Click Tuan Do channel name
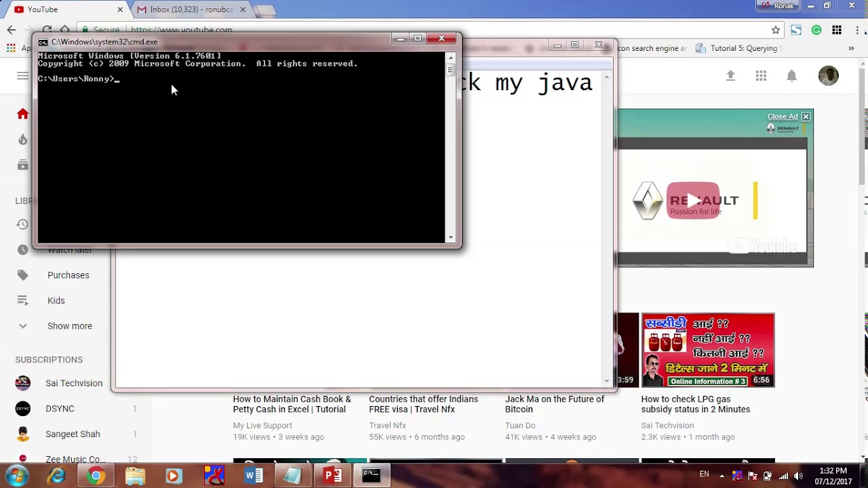The height and width of the screenshot is (488, 868). pyautogui.click(x=520, y=426)
